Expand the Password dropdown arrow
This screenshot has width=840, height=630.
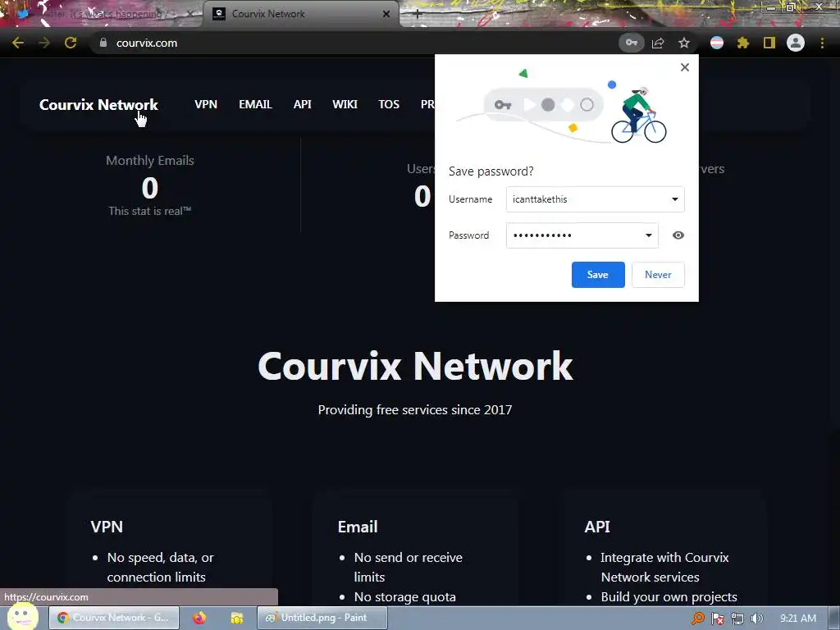(x=649, y=235)
